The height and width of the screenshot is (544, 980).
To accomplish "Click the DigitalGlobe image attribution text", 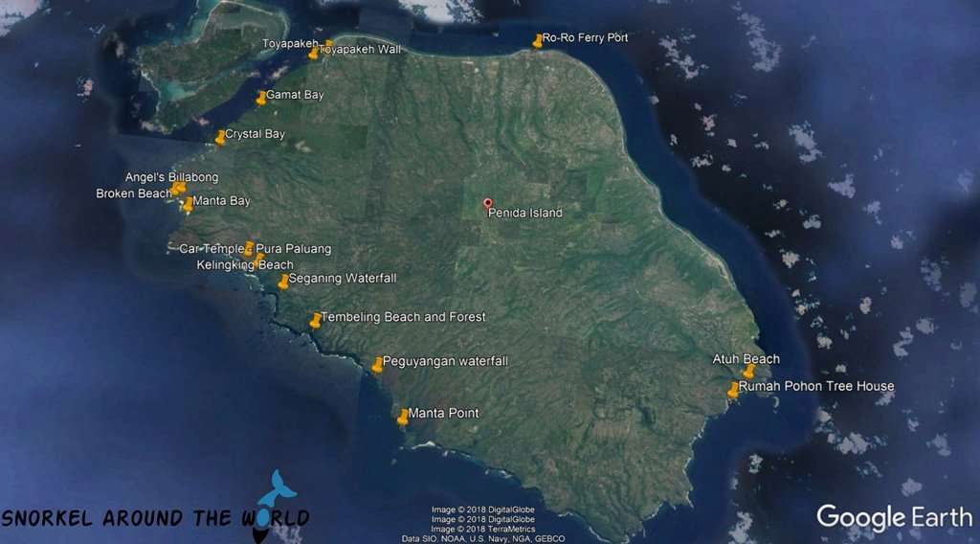I will point(482,510).
